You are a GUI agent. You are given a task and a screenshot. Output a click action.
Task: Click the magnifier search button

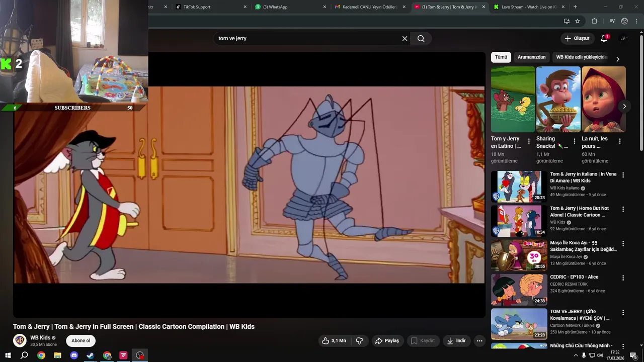click(x=421, y=39)
